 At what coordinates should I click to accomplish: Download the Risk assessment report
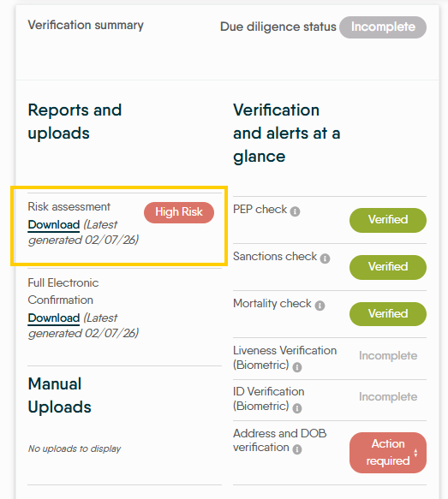point(54,224)
